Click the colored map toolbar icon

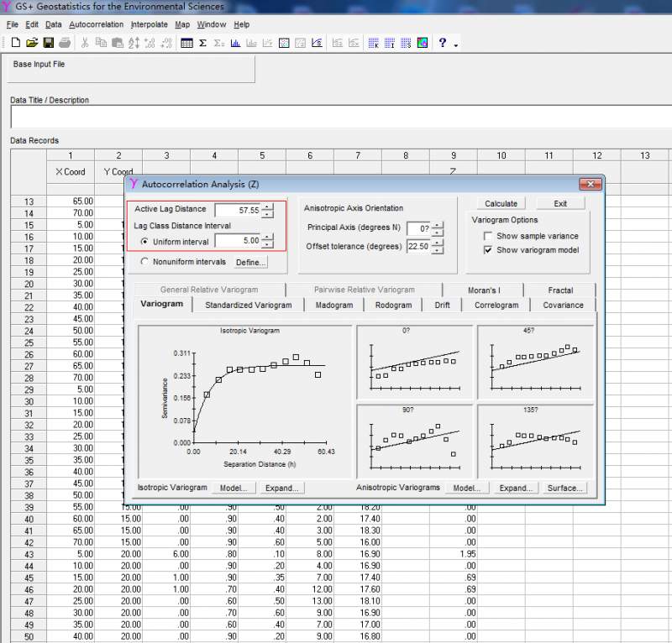(423, 43)
